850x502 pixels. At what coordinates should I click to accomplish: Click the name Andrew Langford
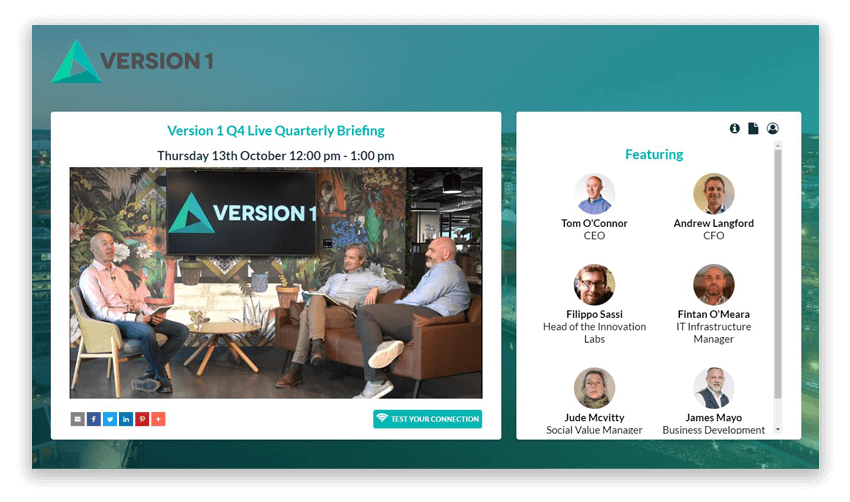point(713,223)
